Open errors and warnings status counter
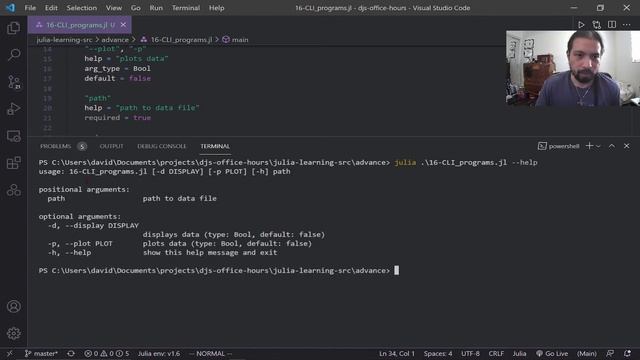The image size is (640, 360). pyautogui.click(x=107, y=353)
